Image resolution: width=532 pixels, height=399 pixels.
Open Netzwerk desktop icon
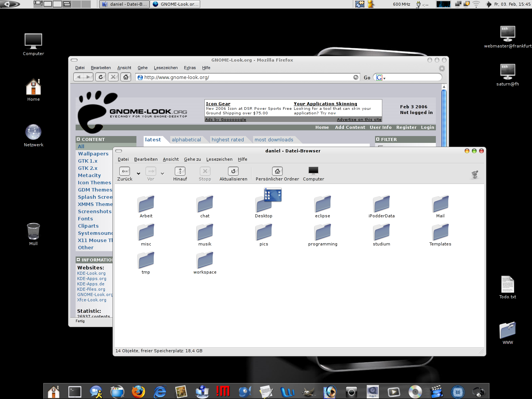click(x=33, y=132)
